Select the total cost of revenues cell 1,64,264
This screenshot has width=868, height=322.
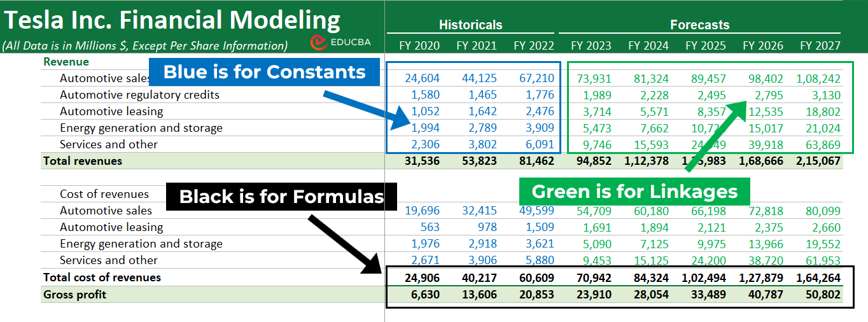(818, 278)
